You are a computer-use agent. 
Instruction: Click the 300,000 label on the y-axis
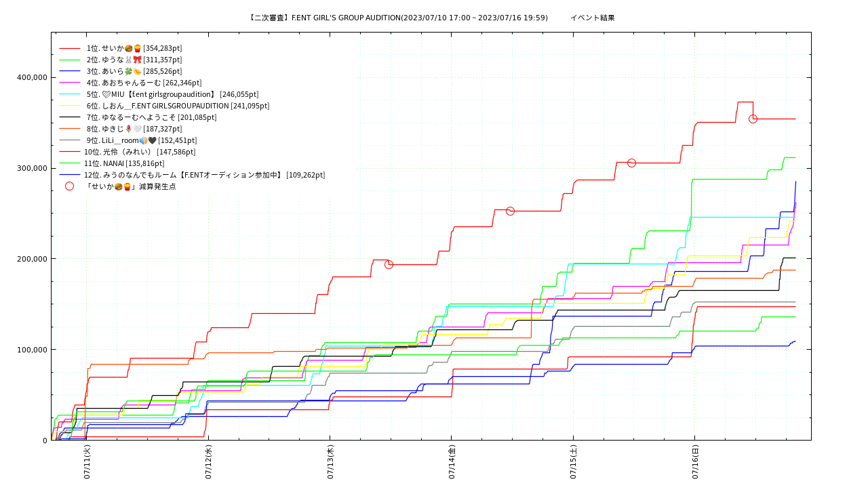(x=31, y=168)
